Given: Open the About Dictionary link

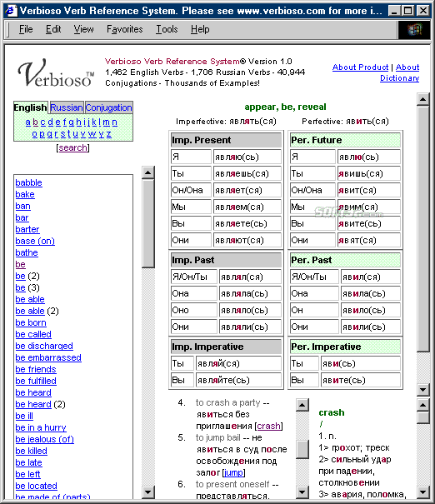Looking at the screenshot, I should [400, 72].
